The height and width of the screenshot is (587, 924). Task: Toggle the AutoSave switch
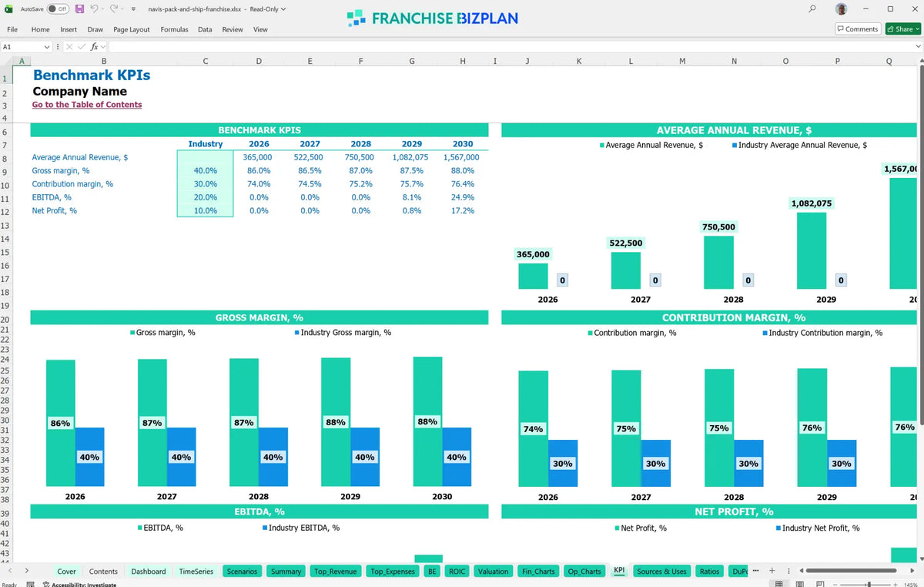[58, 9]
